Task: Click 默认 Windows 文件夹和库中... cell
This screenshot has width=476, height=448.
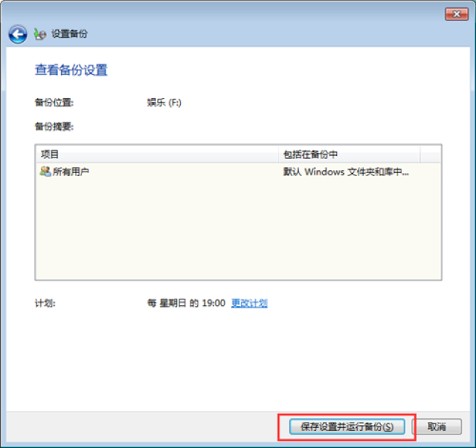Action: [346, 172]
